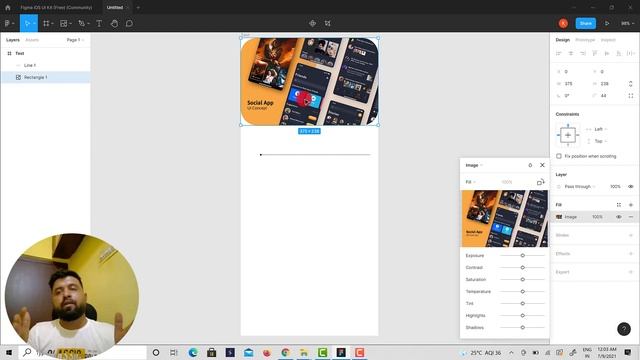Image resolution: width=640 pixels, height=360 pixels.
Task: Adjust the Saturation slider handle
Action: [x=522, y=280]
